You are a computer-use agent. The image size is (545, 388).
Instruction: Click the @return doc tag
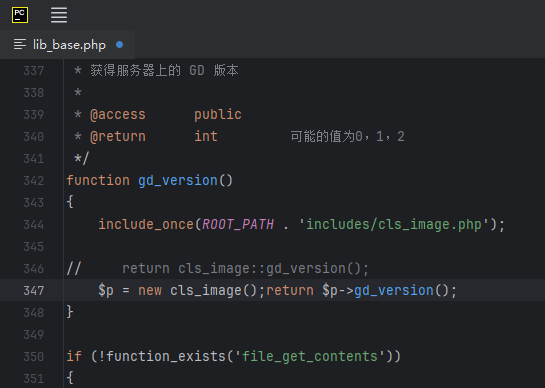pos(118,137)
